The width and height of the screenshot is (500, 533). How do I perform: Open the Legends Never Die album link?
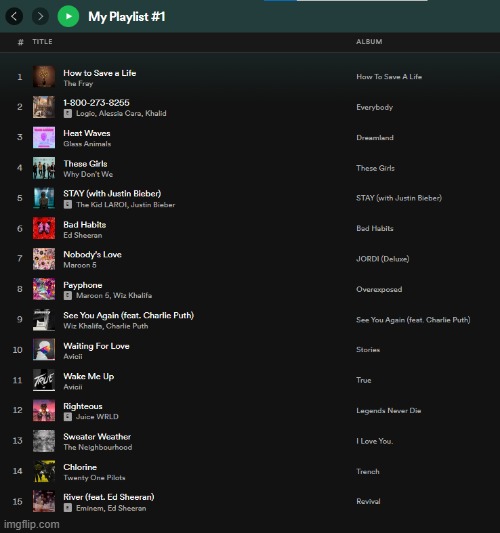pos(389,411)
